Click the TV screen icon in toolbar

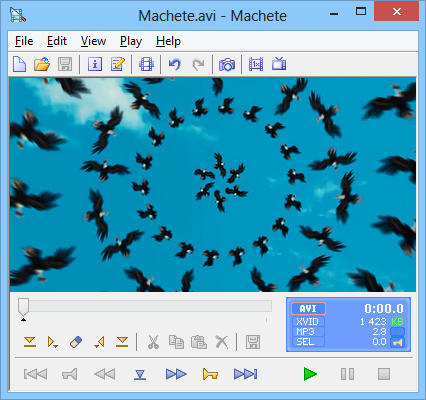279,63
